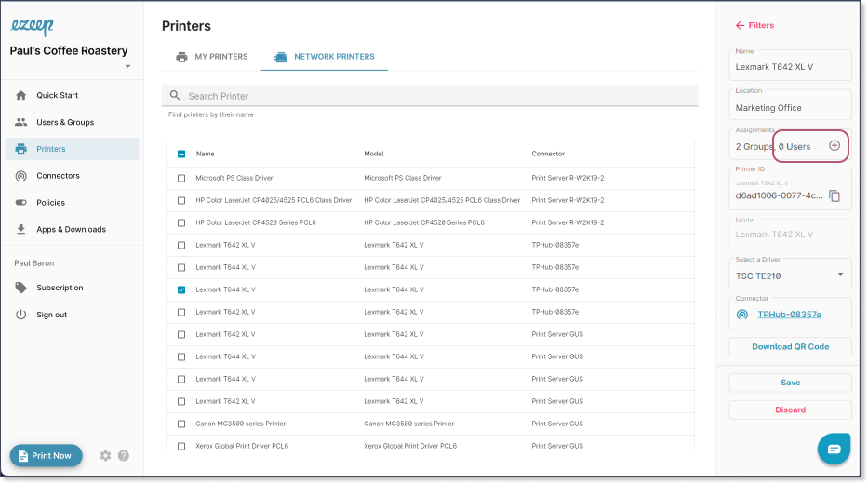
Task: Uncheck the selected Lexmark T644 XL V row
Action: pos(181,289)
